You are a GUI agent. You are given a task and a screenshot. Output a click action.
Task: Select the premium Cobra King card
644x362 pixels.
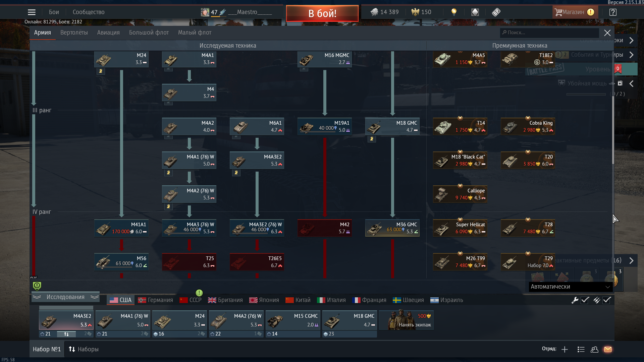[528, 126]
